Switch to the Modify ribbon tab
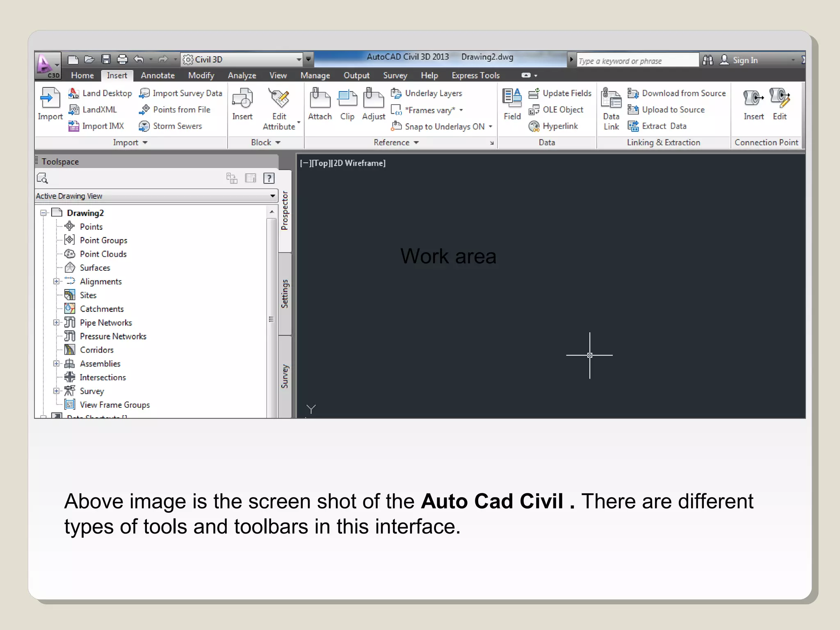Screen dimensions: 840x630 click(201, 75)
